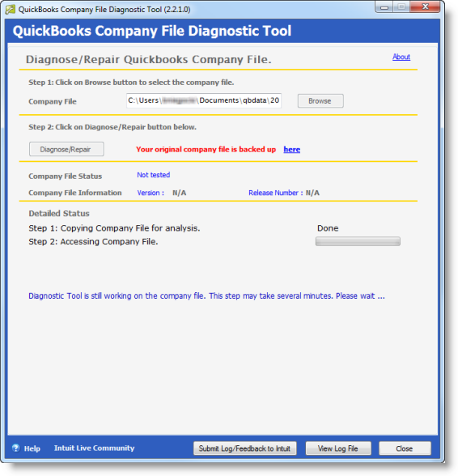Screen dimensions: 458x476
Task: Click 'Your original company file is backed up'
Action: (206, 149)
